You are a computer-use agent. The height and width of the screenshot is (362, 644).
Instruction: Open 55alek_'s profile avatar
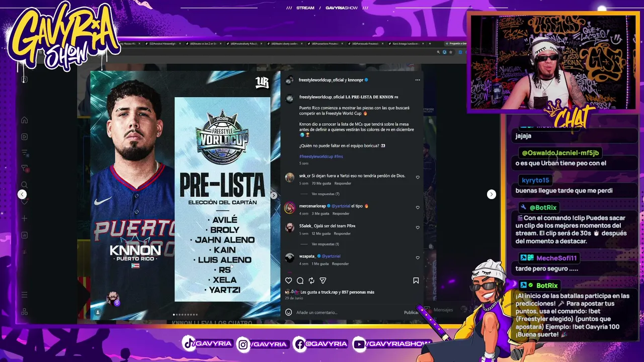tap(289, 228)
